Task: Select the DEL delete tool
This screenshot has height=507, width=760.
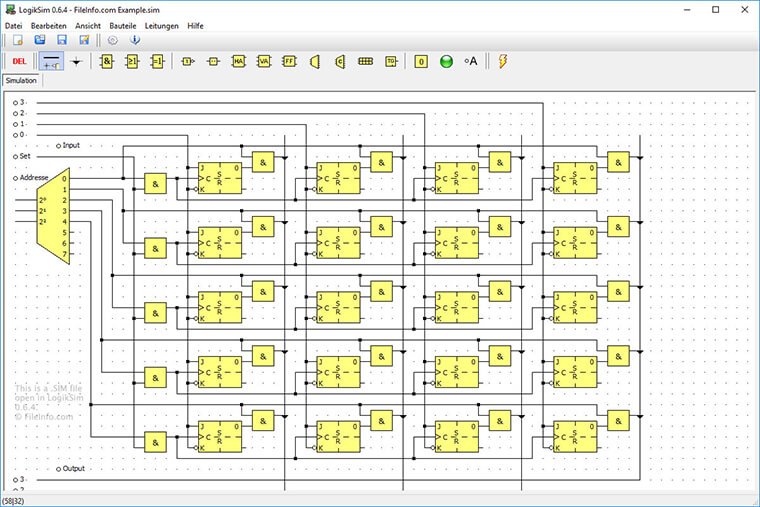Action: click(x=20, y=61)
